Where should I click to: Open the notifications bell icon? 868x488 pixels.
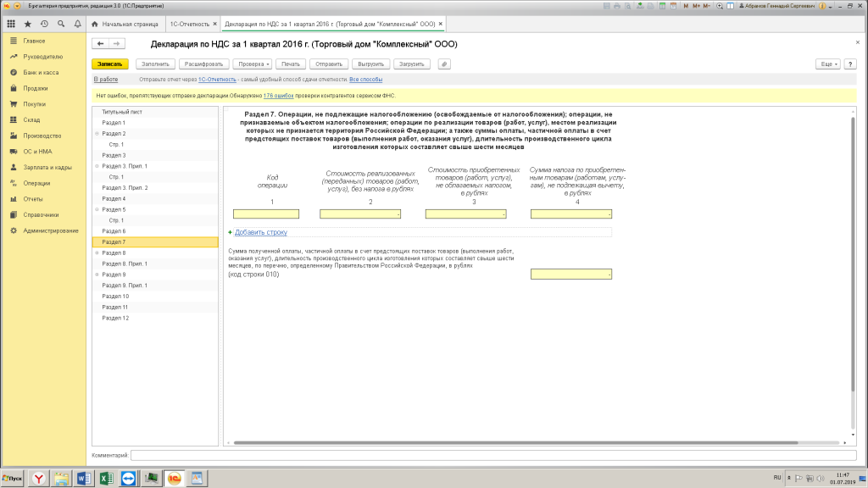pyautogui.click(x=77, y=24)
